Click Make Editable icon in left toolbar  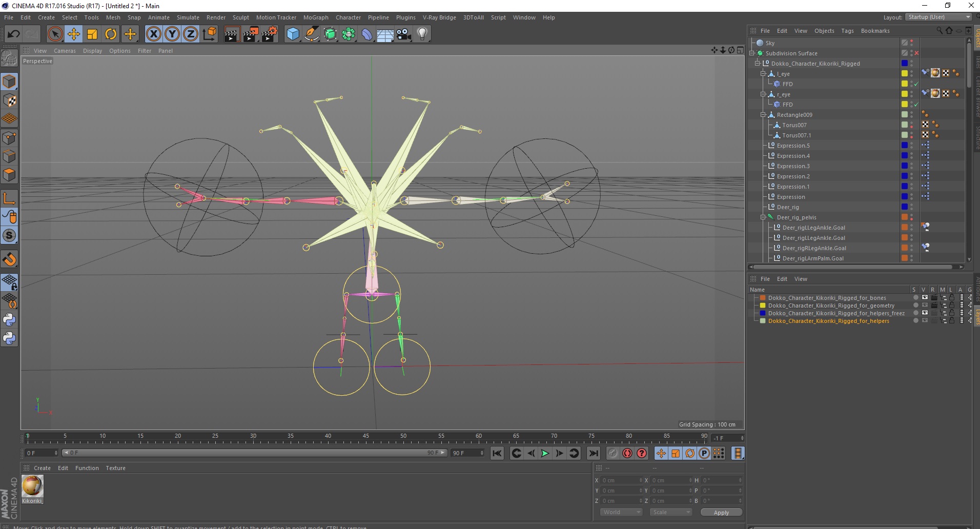tap(9, 58)
